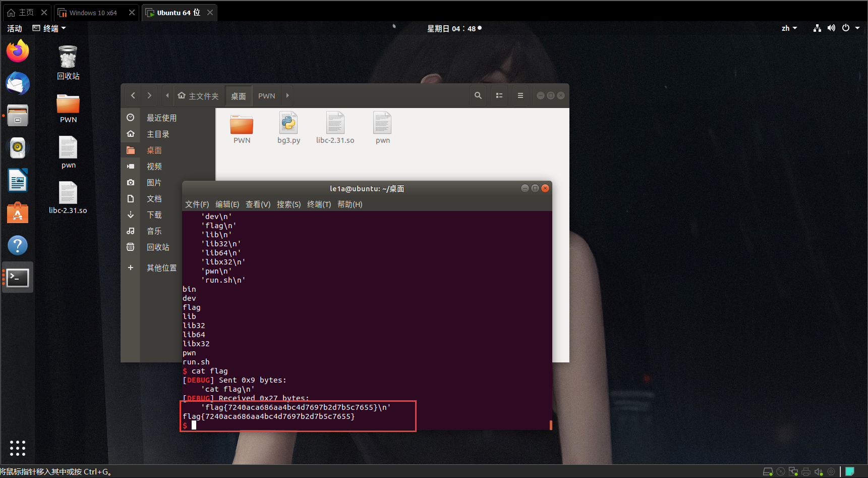Image resolution: width=868 pixels, height=478 pixels.
Task: Toggle file manager list/grid view
Action: 499,95
